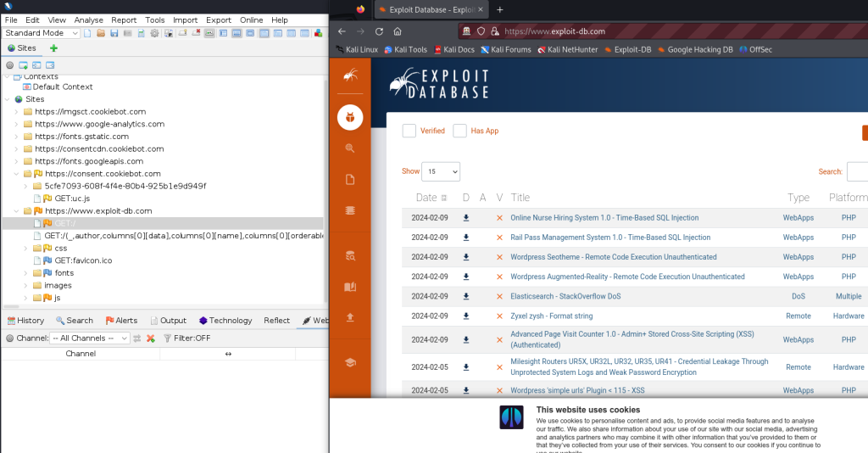Click the Manage Add-ons colored blocks icon
The width and height of the screenshot is (868, 453).
point(319,33)
